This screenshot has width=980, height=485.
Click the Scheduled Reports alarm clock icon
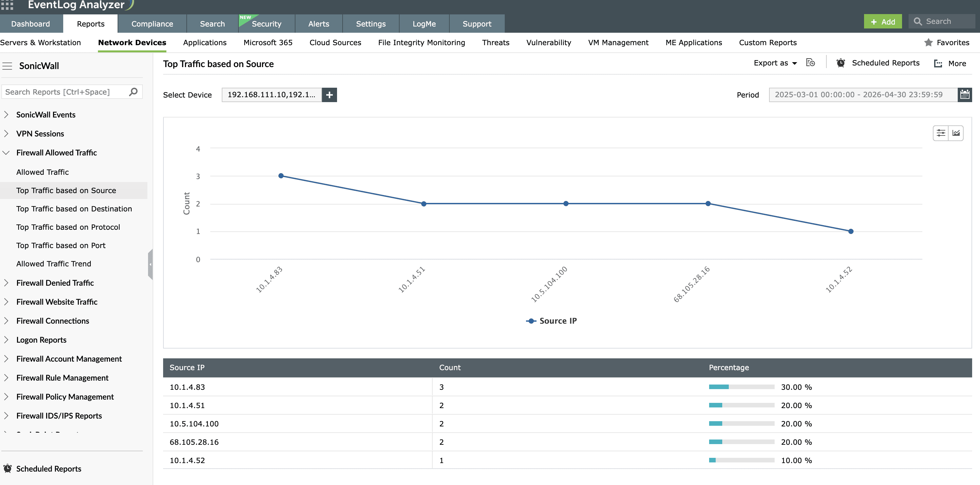[x=841, y=63]
